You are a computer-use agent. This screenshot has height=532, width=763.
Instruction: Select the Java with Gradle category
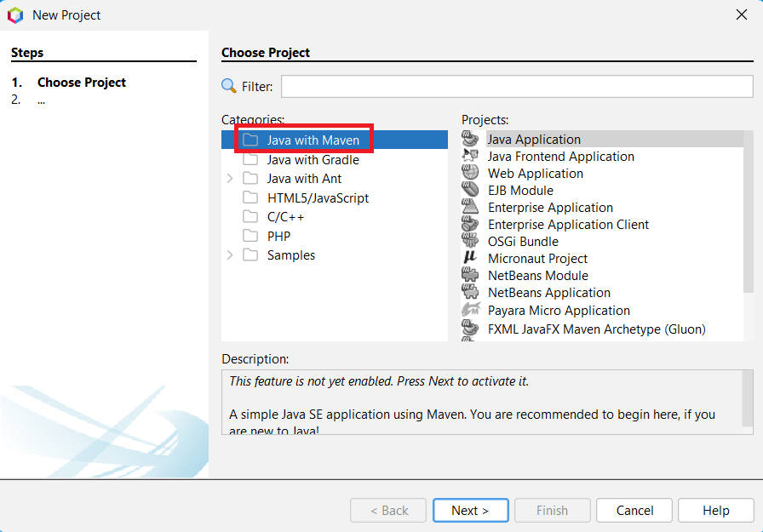click(313, 159)
